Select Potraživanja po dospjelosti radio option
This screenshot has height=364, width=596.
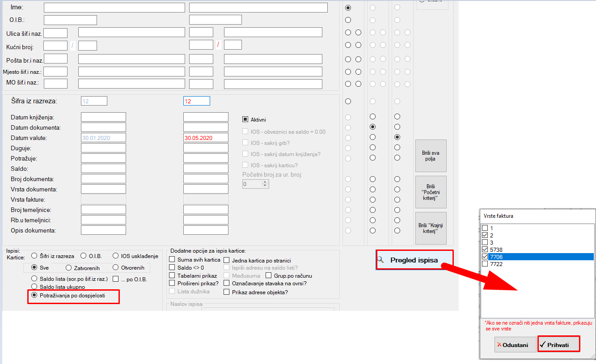pyautogui.click(x=34, y=296)
